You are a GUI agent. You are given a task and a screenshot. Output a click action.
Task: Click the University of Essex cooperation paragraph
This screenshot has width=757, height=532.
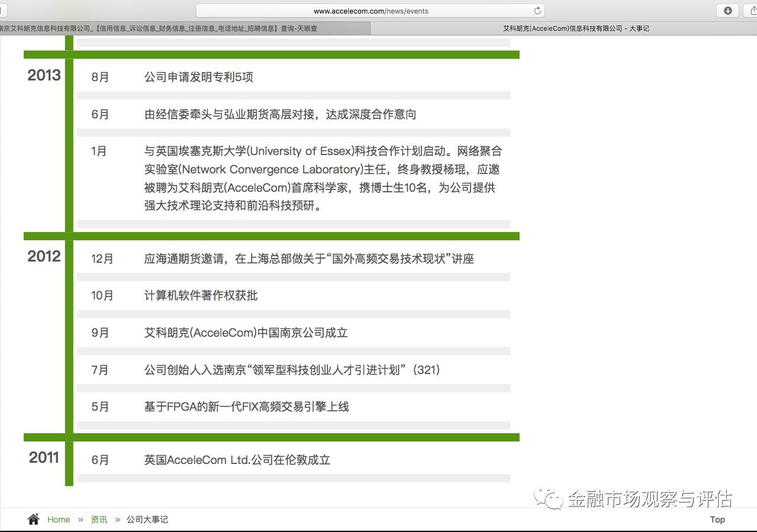point(323,179)
